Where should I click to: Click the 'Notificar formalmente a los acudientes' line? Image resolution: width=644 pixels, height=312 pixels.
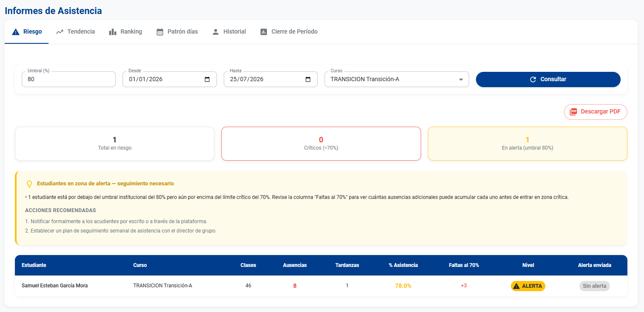(116, 221)
